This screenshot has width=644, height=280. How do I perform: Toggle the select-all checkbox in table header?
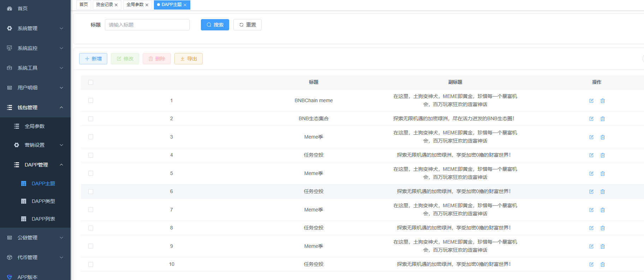91,82
